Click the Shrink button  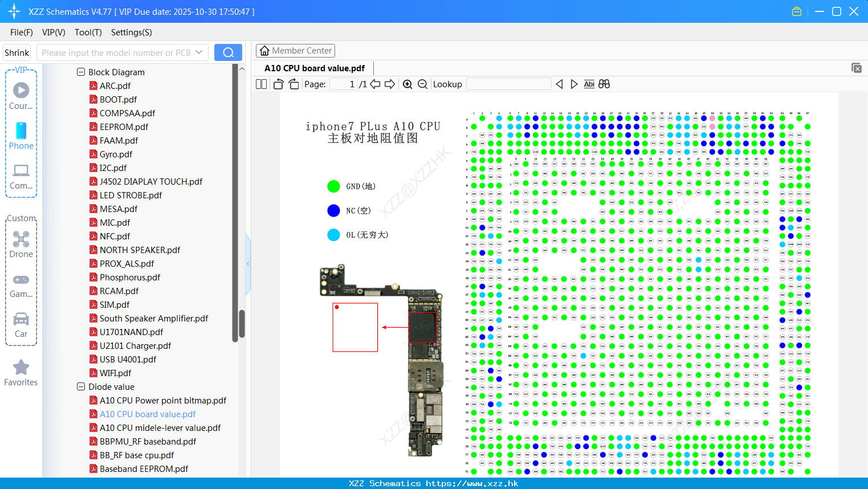pyautogui.click(x=17, y=52)
